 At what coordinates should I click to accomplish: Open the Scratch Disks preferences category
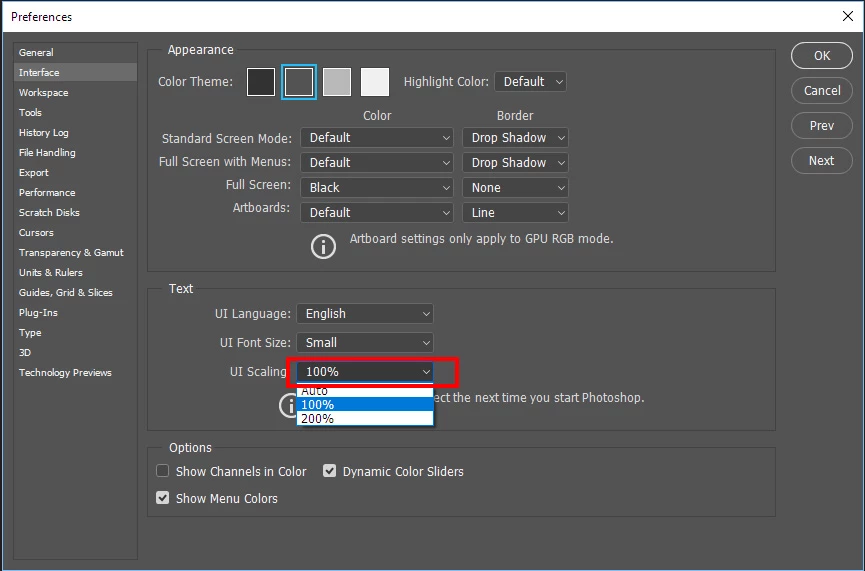pos(75,212)
